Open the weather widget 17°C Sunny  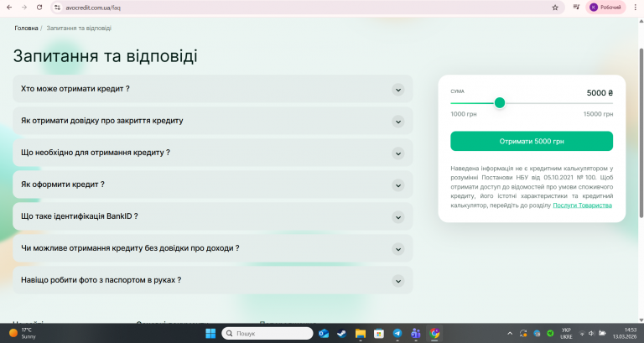pyautogui.click(x=23, y=333)
